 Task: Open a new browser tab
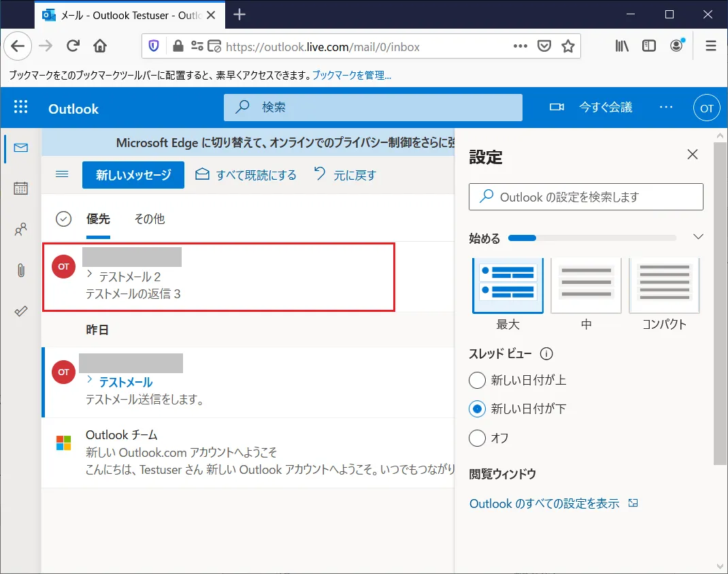pyautogui.click(x=239, y=15)
